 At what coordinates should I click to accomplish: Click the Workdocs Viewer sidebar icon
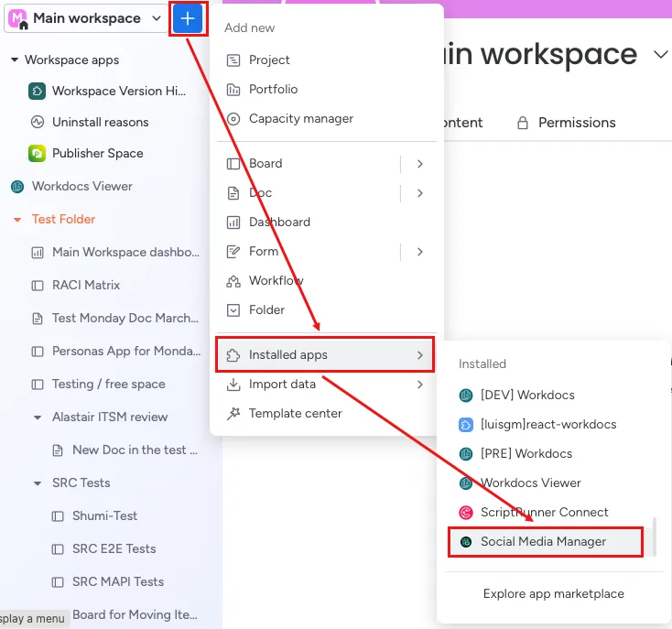click(17, 187)
